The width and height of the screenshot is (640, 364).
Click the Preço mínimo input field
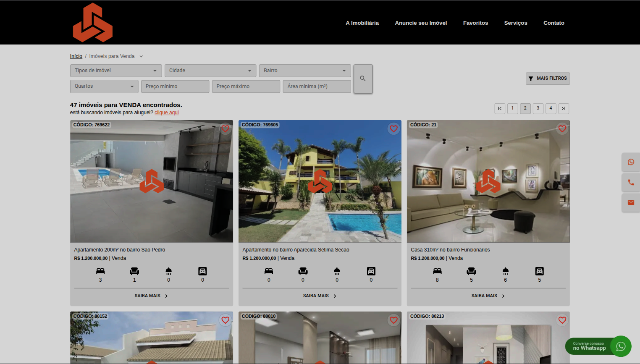[175, 86]
